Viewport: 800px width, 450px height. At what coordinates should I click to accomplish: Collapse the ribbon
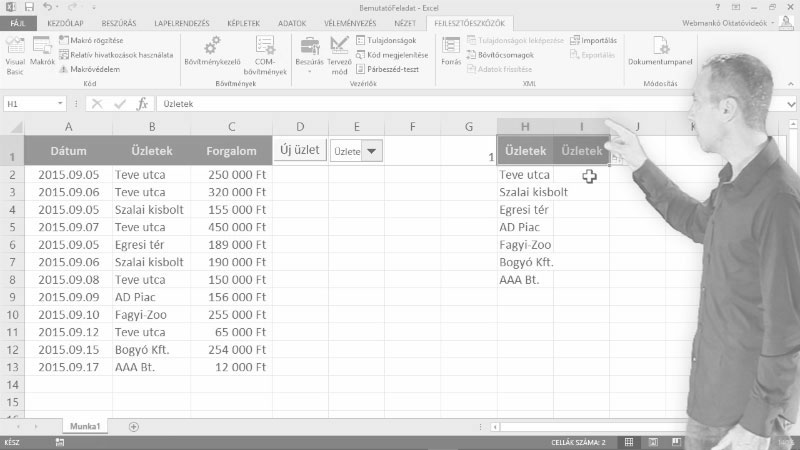(x=791, y=84)
